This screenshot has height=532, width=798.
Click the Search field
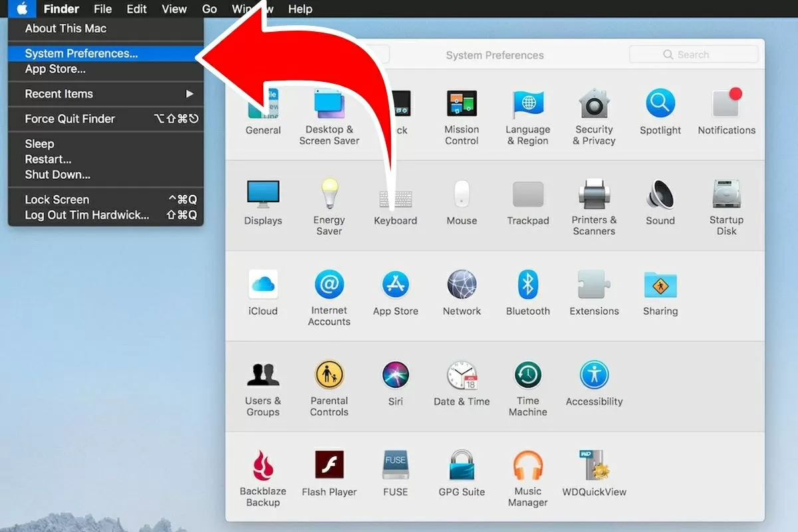coord(694,54)
